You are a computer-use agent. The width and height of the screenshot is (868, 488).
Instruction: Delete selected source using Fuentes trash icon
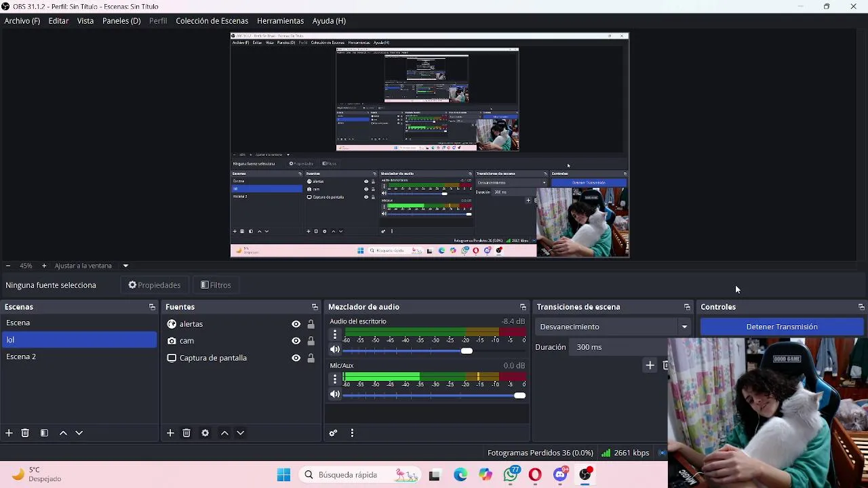186,433
